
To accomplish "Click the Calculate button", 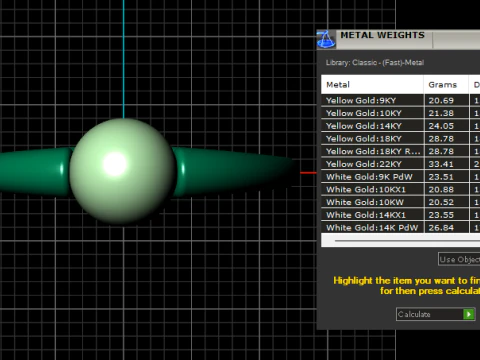I will tap(435, 314).
